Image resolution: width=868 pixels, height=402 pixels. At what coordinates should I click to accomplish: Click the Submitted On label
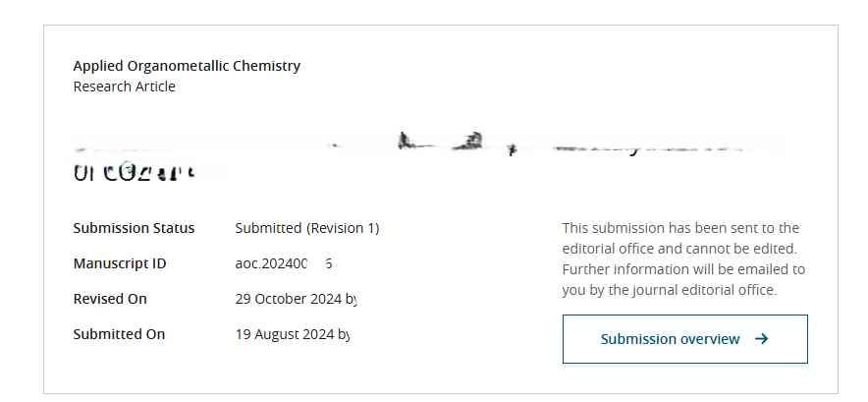[119, 334]
